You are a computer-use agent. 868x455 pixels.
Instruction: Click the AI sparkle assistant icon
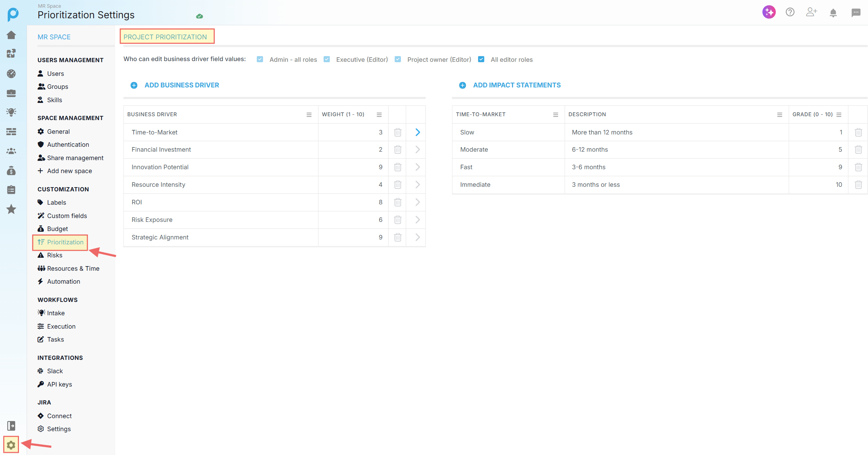(769, 12)
